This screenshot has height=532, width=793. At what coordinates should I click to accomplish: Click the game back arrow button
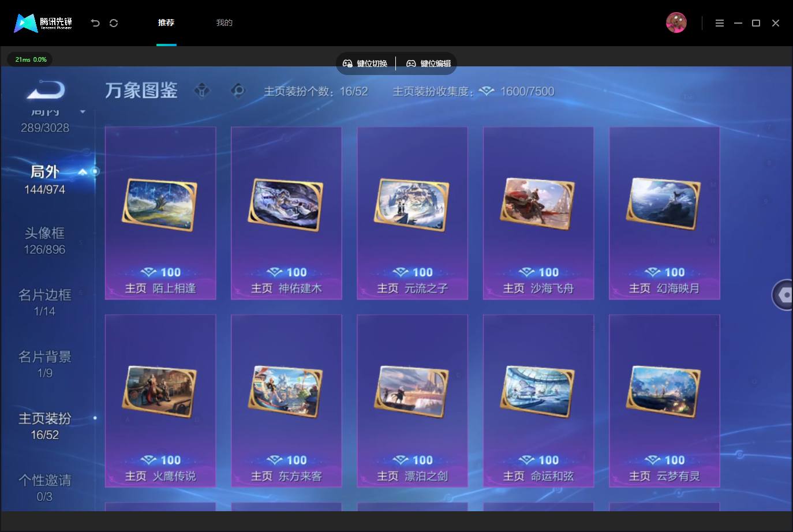point(46,89)
